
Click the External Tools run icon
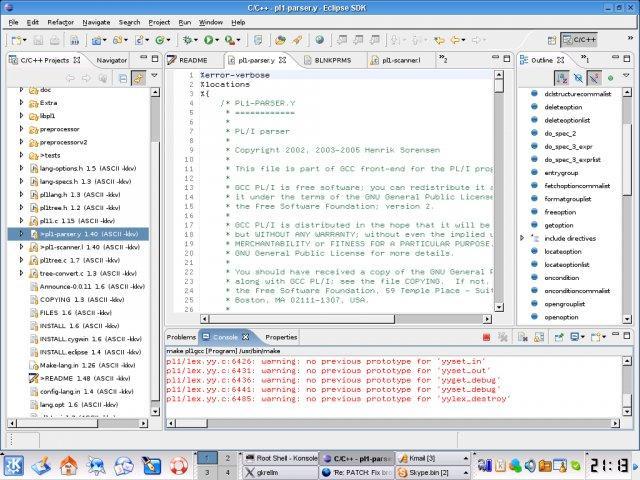230,40
